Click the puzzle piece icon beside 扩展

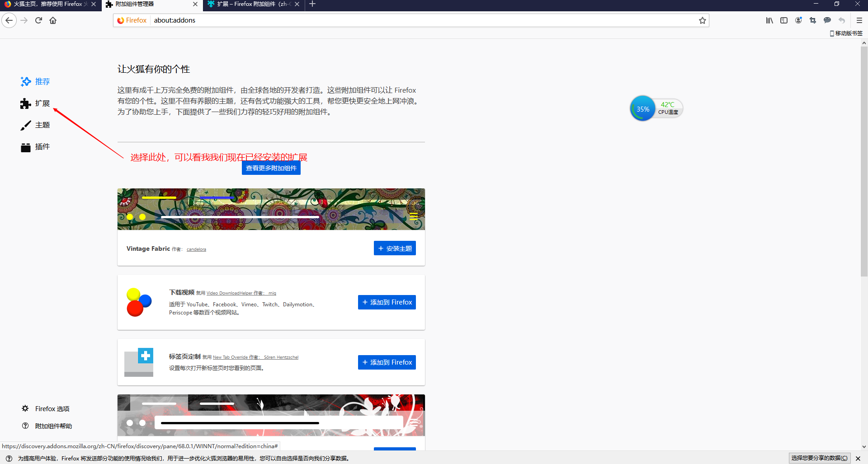coord(25,103)
